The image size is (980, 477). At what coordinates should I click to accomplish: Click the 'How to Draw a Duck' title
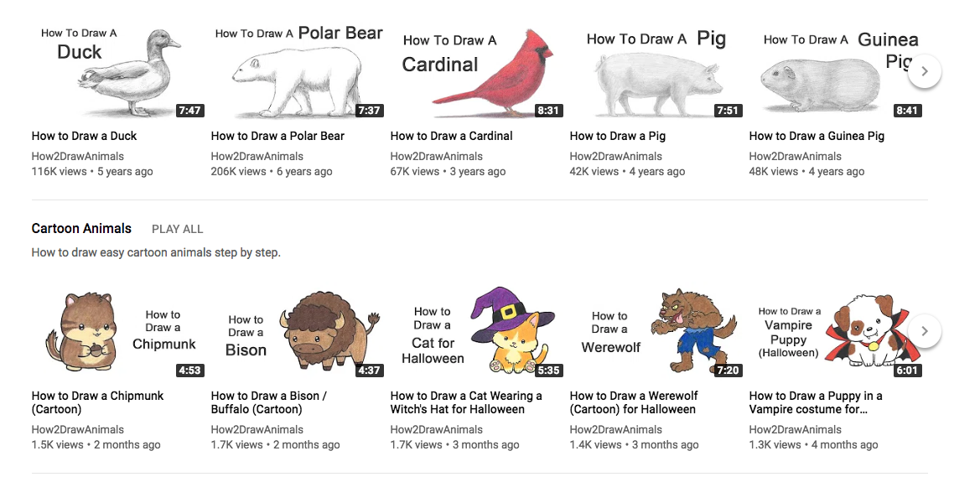coord(84,136)
